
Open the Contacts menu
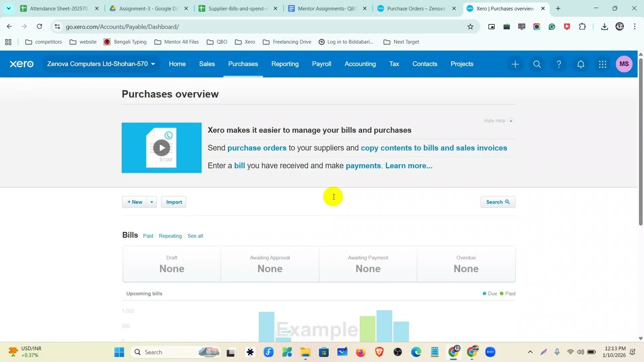(x=425, y=64)
